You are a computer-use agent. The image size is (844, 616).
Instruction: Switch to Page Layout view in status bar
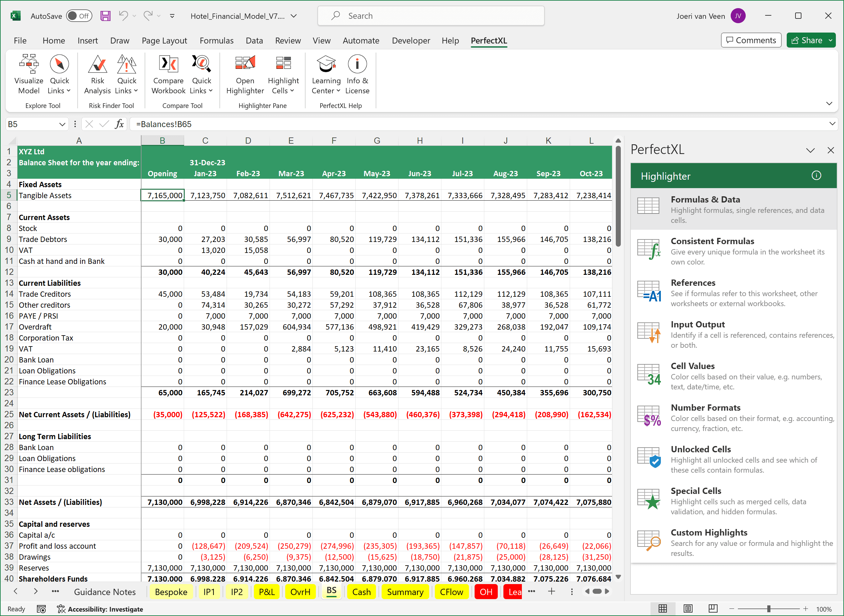pos(688,608)
